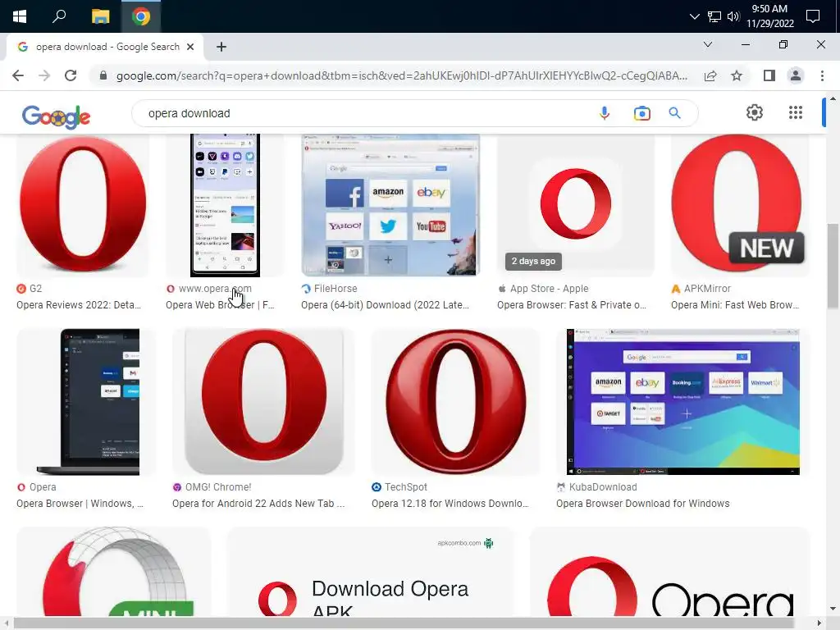840x630 pixels.
Task: Open the Download Opera APK image
Action: coord(370,571)
